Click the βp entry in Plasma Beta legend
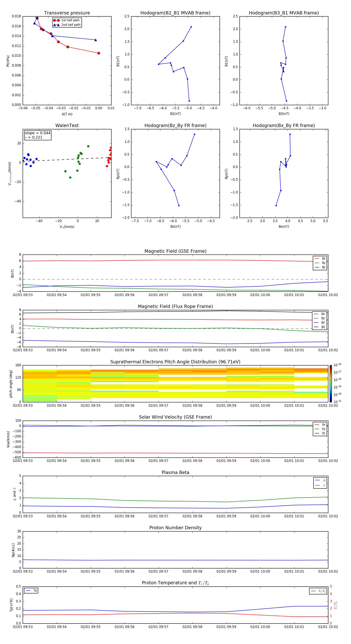 [320, 480]
